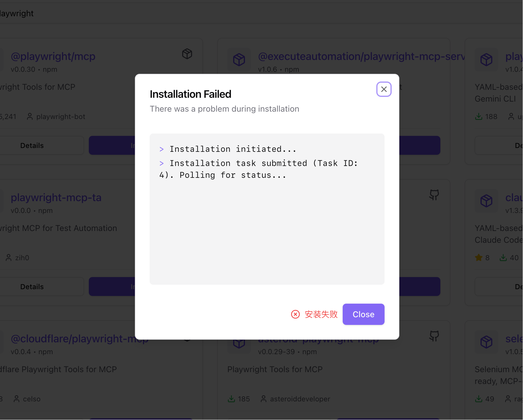Click the package icon on @playwright/mcp card

click(x=187, y=54)
